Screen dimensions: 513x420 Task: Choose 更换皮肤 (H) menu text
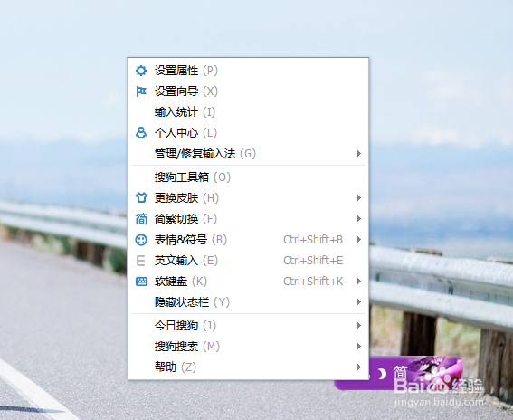[186, 197]
